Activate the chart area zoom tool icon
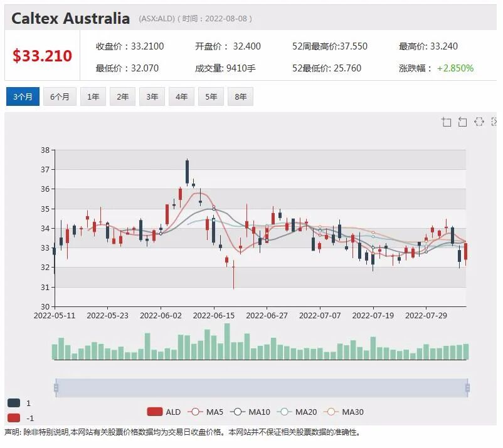 (447, 122)
